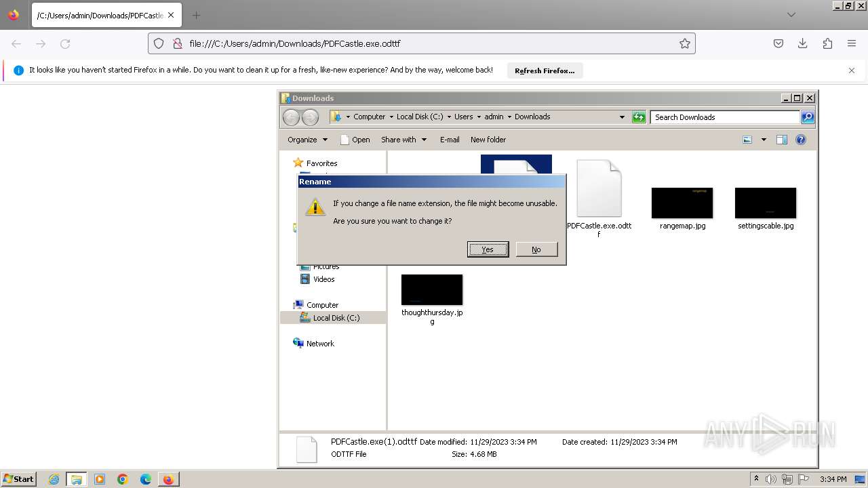868x488 pixels.
Task: Go forward in Firefox history
Action: pos(41,43)
